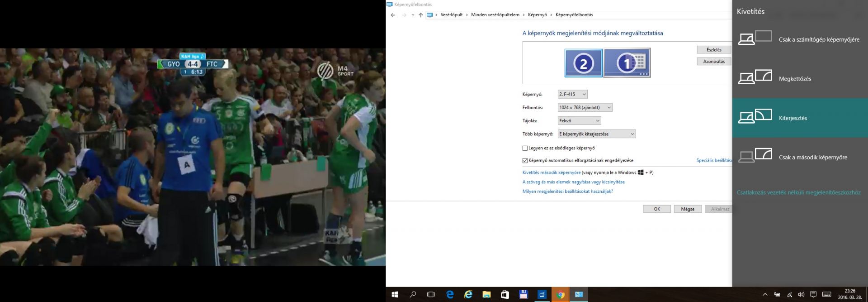Click the Képernyőfelbontás window title icon

[x=390, y=5]
